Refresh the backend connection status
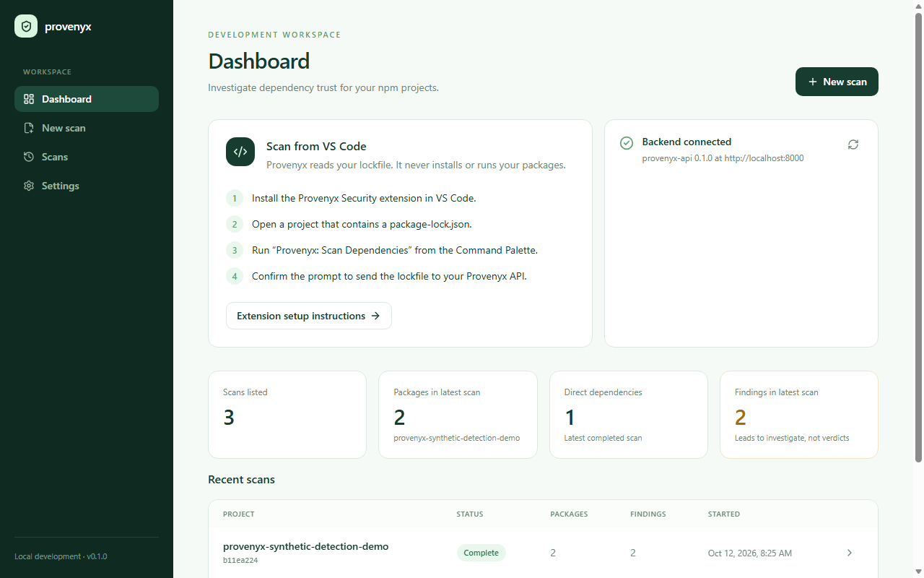The image size is (924, 578). (853, 144)
